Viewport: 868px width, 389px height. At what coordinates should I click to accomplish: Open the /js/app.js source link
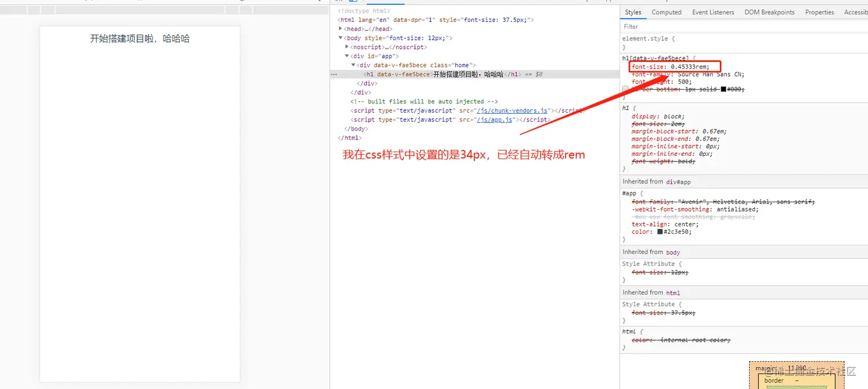(495, 120)
